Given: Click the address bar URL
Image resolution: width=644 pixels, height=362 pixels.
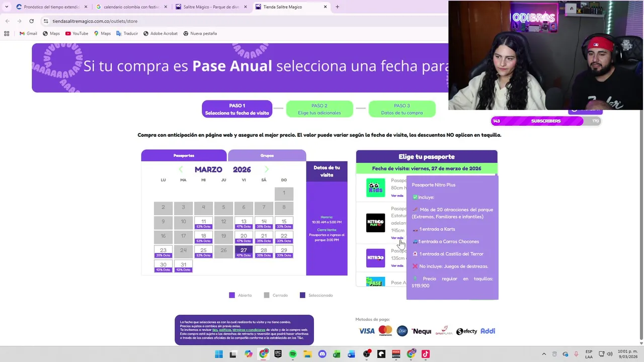Looking at the screenshot, I should tap(95, 21).
